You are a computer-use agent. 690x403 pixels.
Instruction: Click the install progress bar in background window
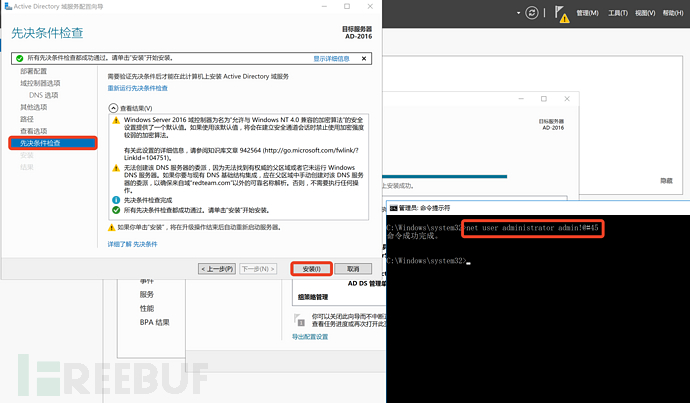tap(445, 176)
